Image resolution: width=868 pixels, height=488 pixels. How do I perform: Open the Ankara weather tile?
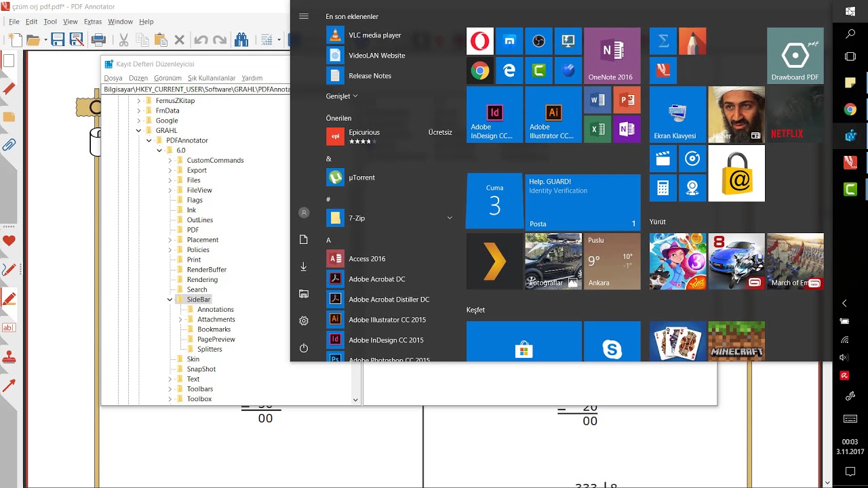click(612, 262)
